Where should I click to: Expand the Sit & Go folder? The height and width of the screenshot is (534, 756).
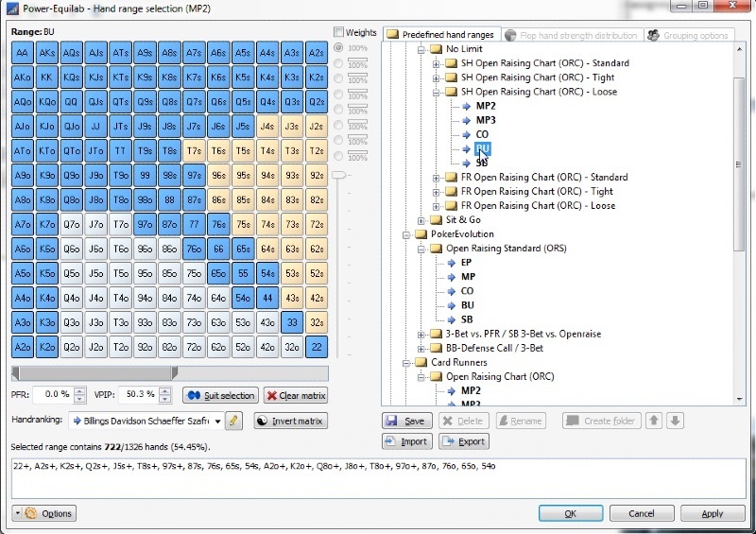pos(422,219)
